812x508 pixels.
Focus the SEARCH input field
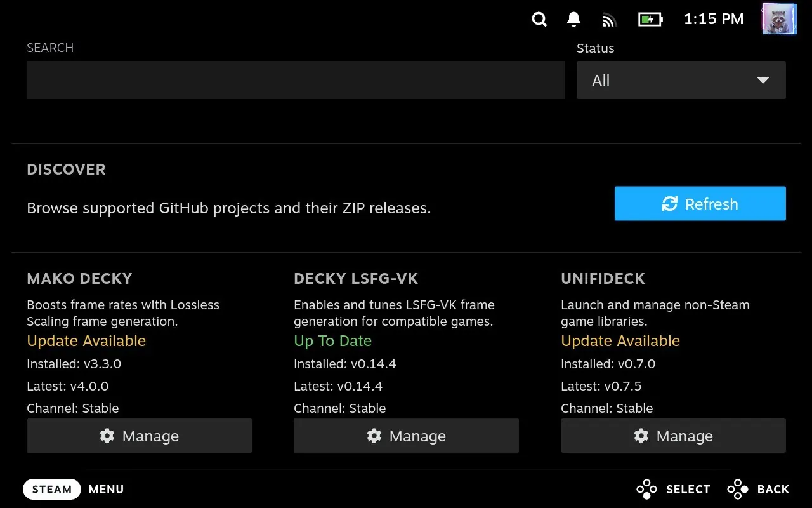click(296, 80)
